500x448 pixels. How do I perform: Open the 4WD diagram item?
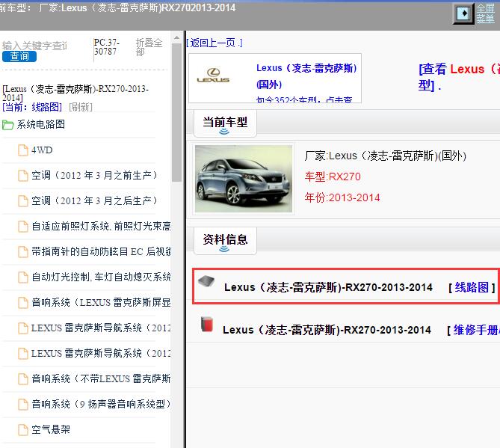click(42, 150)
